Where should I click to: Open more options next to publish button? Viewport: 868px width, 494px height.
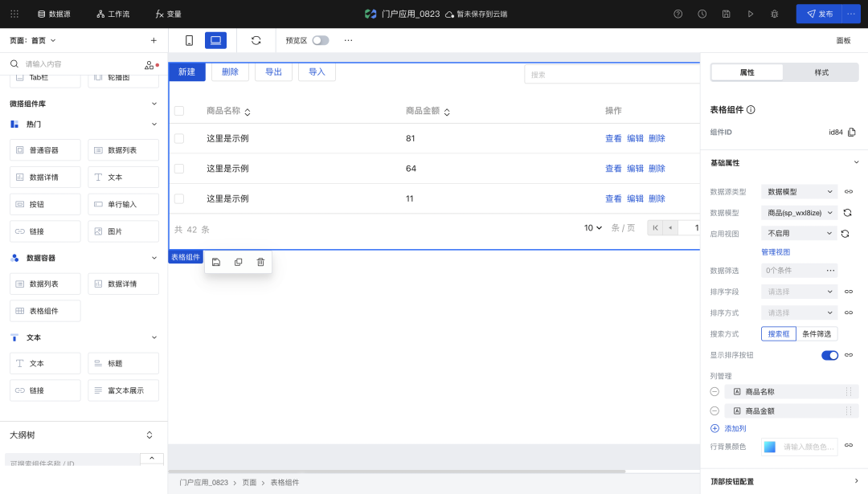pos(851,14)
